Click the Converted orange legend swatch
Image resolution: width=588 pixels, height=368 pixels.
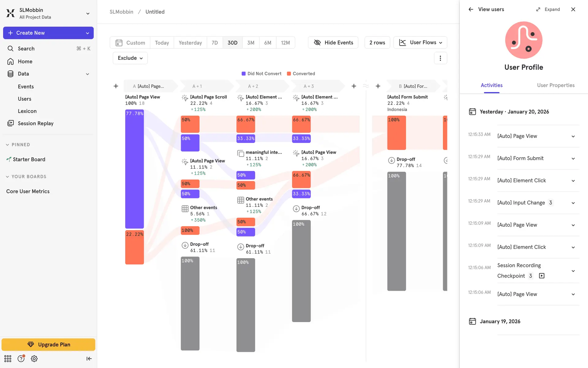click(x=289, y=74)
